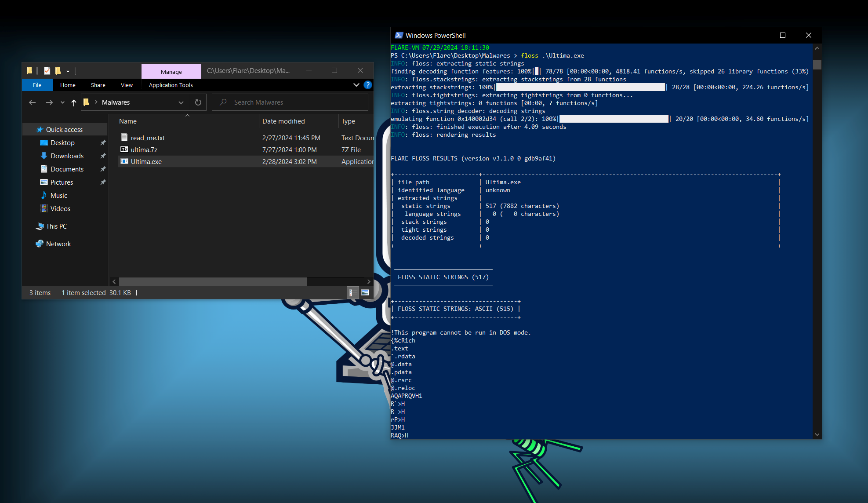The image size is (868, 503).
Task: Open the File menu tab
Action: tap(37, 85)
